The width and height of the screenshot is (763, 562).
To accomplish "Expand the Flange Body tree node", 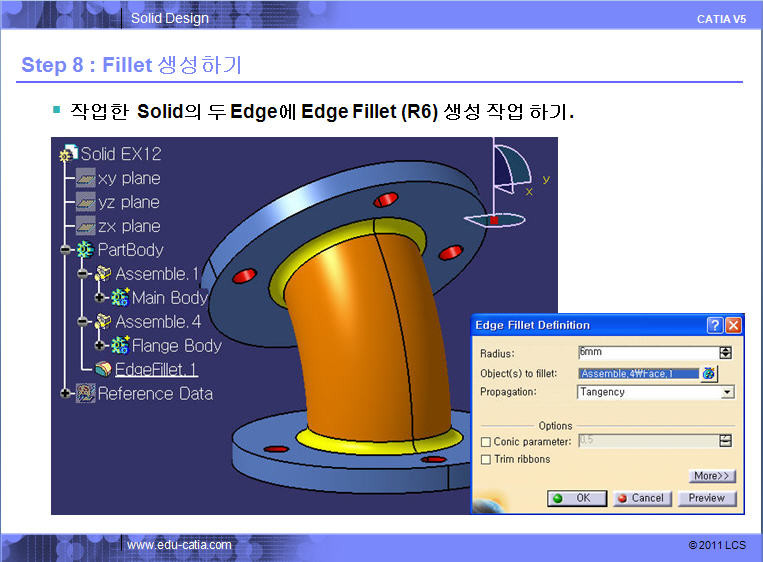I will (x=100, y=346).
